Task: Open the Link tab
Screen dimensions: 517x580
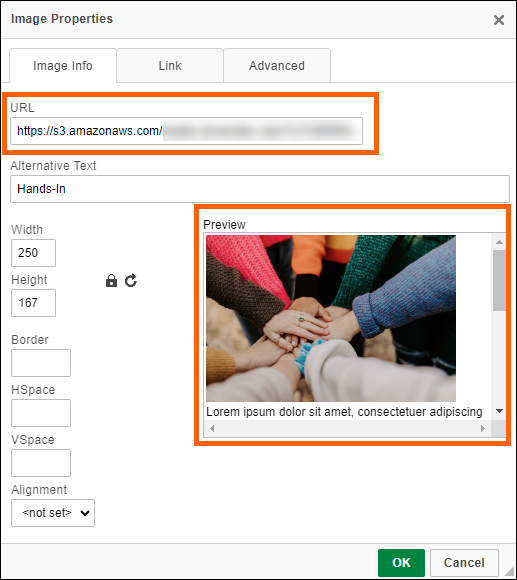Action: (170, 65)
